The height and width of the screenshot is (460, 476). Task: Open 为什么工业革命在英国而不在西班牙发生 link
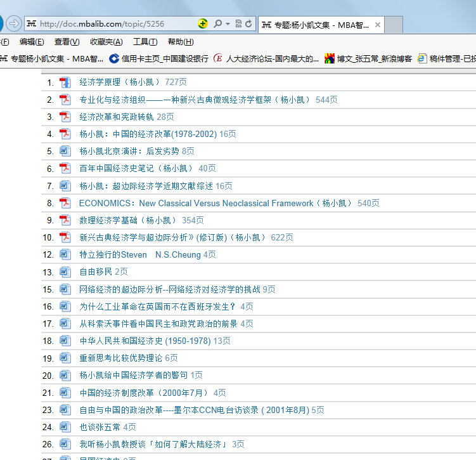[158, 306]
